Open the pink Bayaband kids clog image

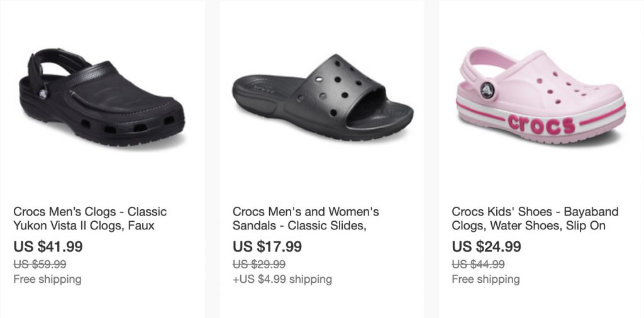(x=540, y=97)
